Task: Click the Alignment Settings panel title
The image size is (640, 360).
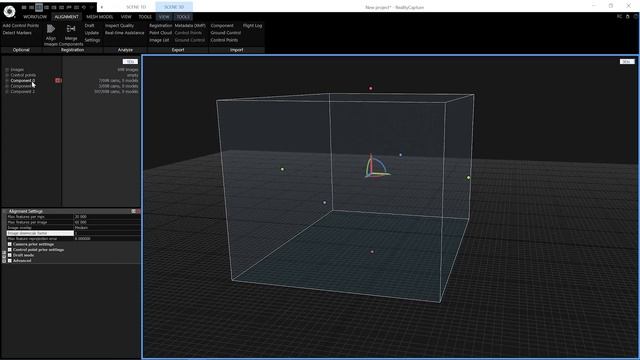Action: click(x=26, y=211)
